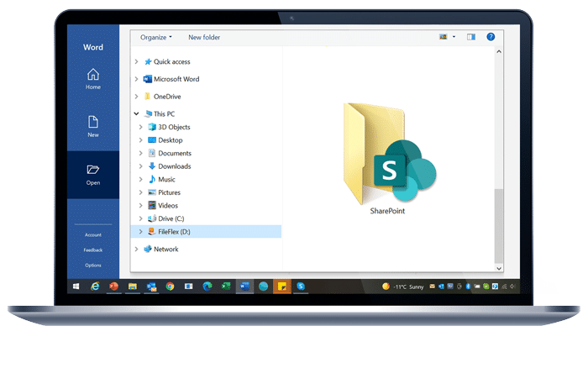Select the 3D Objects folder

coord(169,127)
